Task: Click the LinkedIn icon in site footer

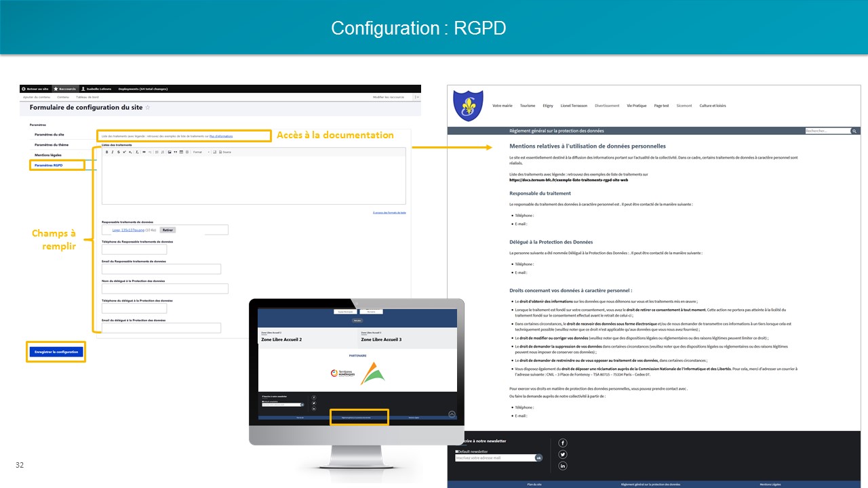Action: [563, 466]
